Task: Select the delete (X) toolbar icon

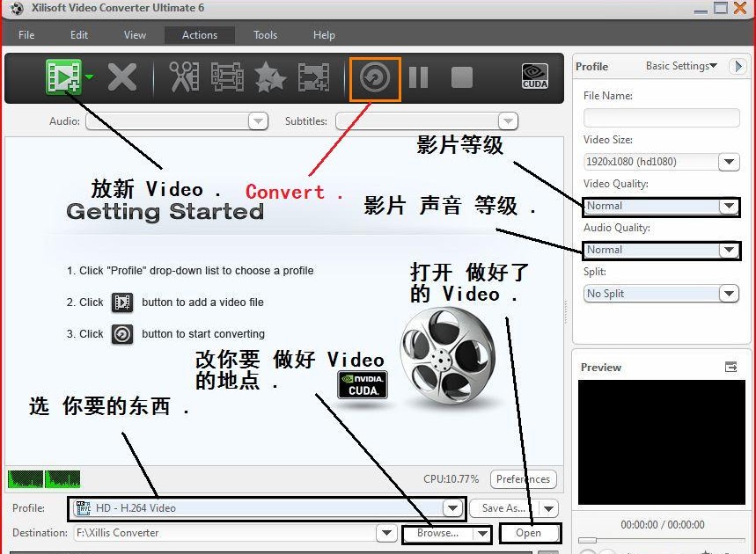Action: [x=121, y=77]
